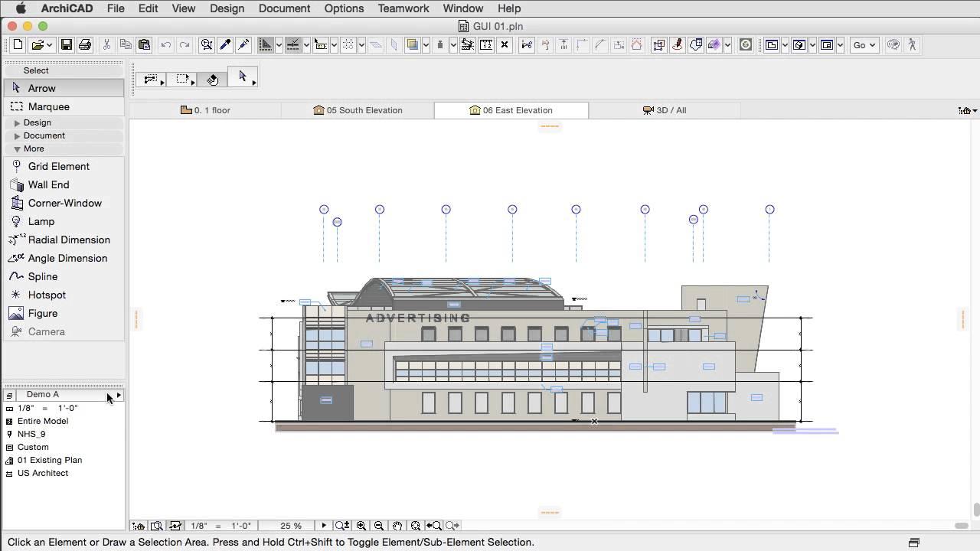Choose the Lamp tool
The height and width of the screenshot is (551, 980).
coord(41,221)
